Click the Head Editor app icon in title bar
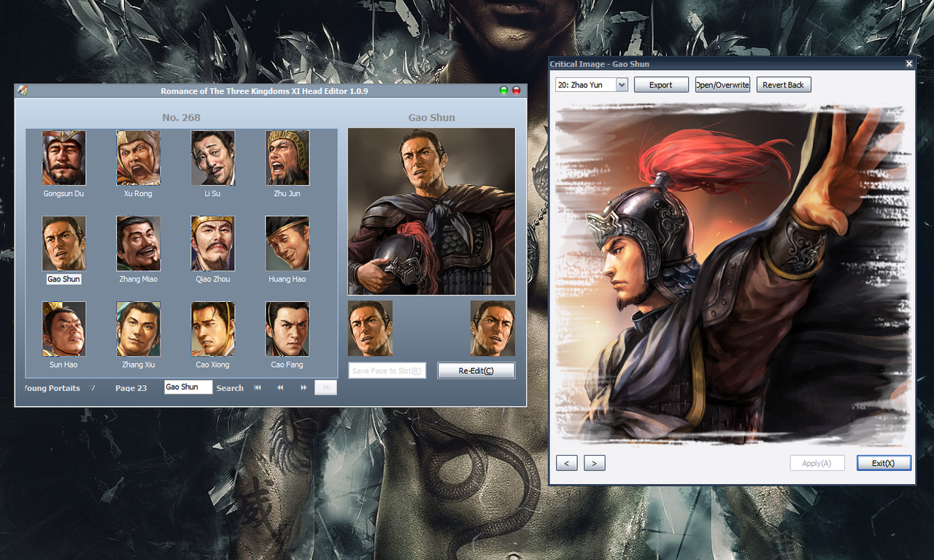Viewport: 934px width, 560px height. (23, 90)
